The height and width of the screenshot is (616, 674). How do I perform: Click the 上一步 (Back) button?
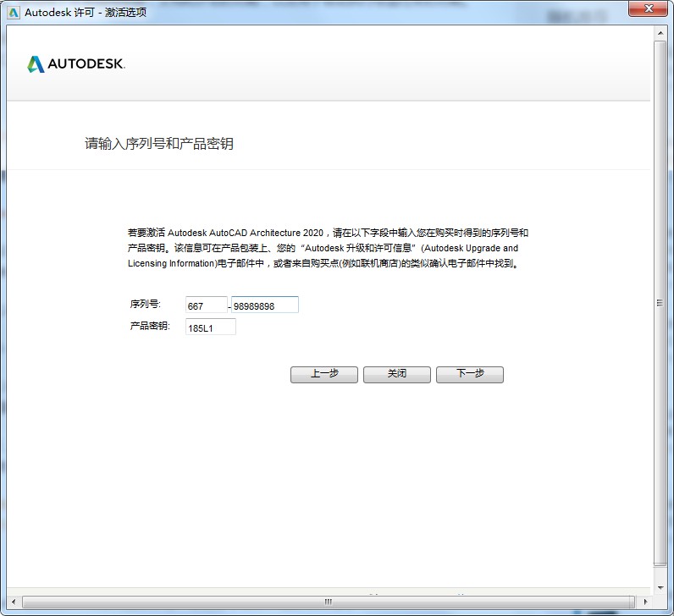tap(324, 374)
